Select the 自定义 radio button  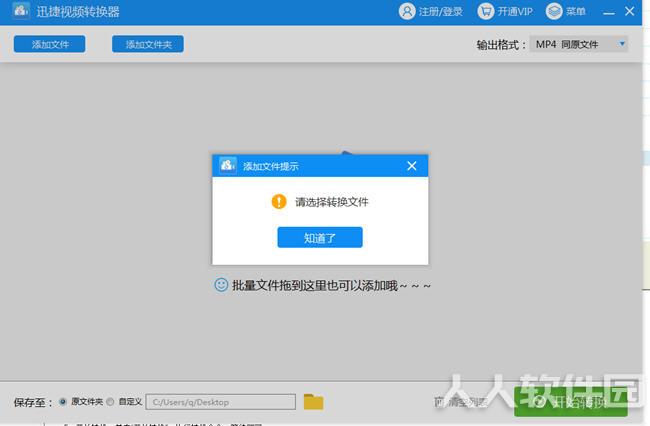point(110,402)
